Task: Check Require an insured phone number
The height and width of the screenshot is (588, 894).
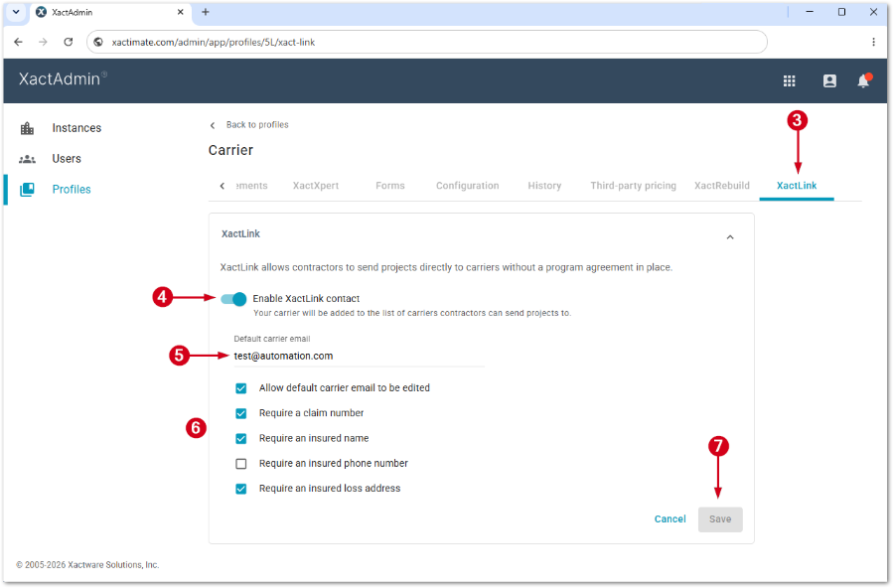Action: coord(241,464)
